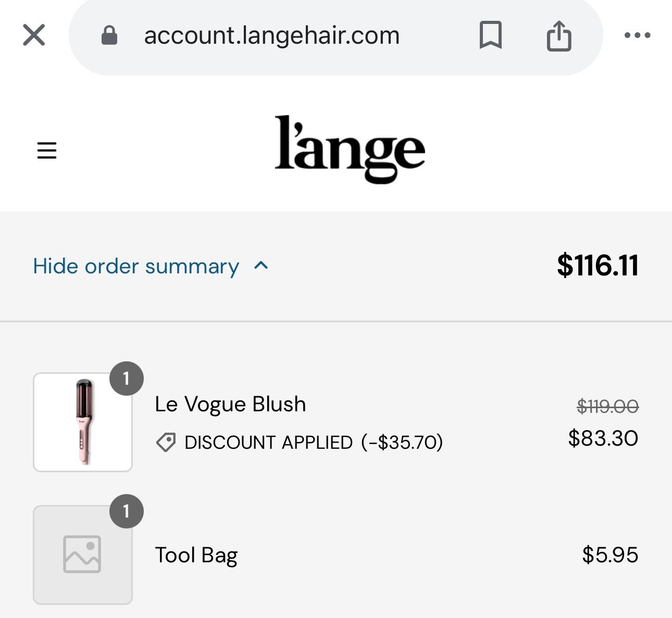Tap the Tool Bag item name
This screenshot has width=672, height=618.
[x=196, y=556]
